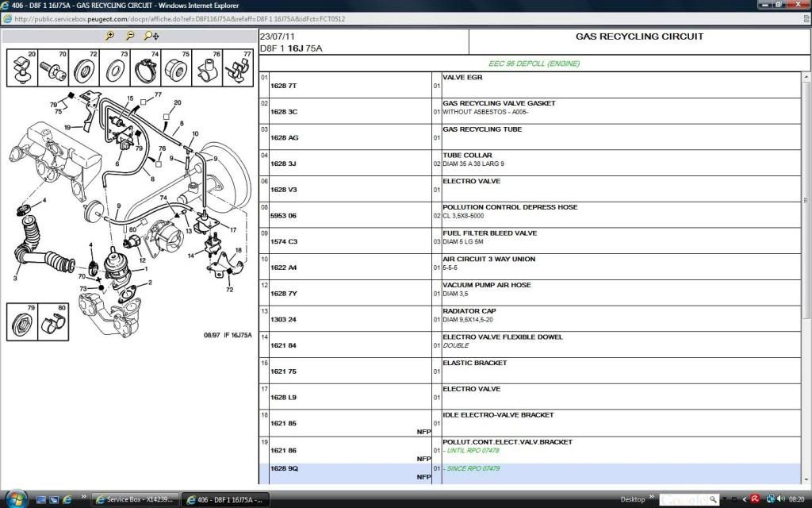
Task: Click part number 1628 3J
Action: pos(283,164)
